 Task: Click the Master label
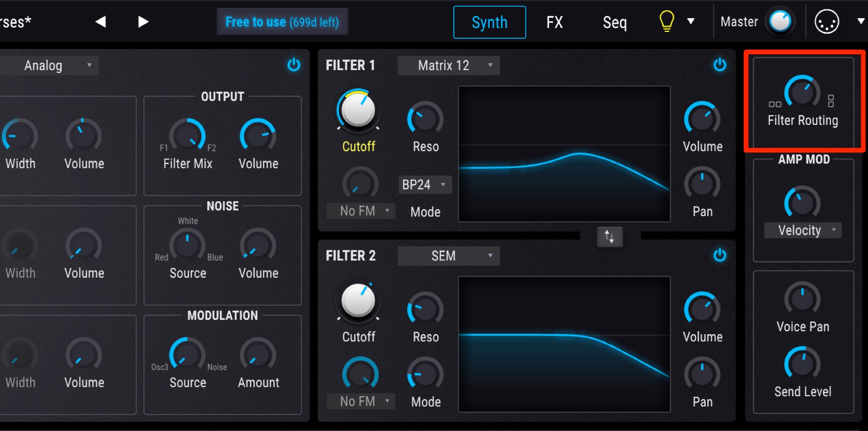coord(739,22)
